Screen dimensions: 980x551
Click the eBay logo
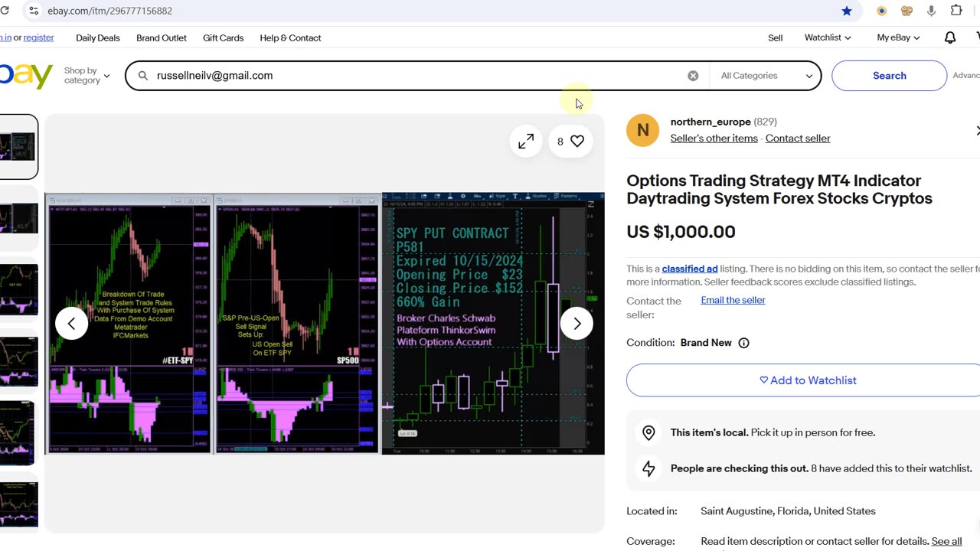pos(26,76)
